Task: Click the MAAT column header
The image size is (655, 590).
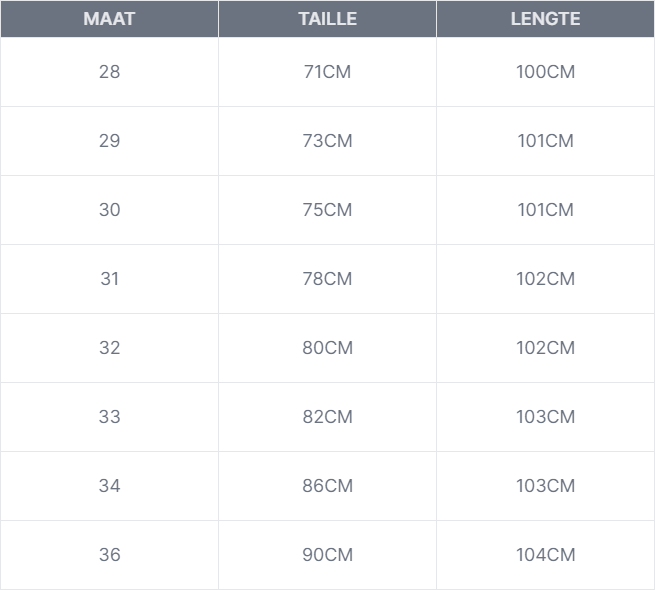Action: (109, 19)
